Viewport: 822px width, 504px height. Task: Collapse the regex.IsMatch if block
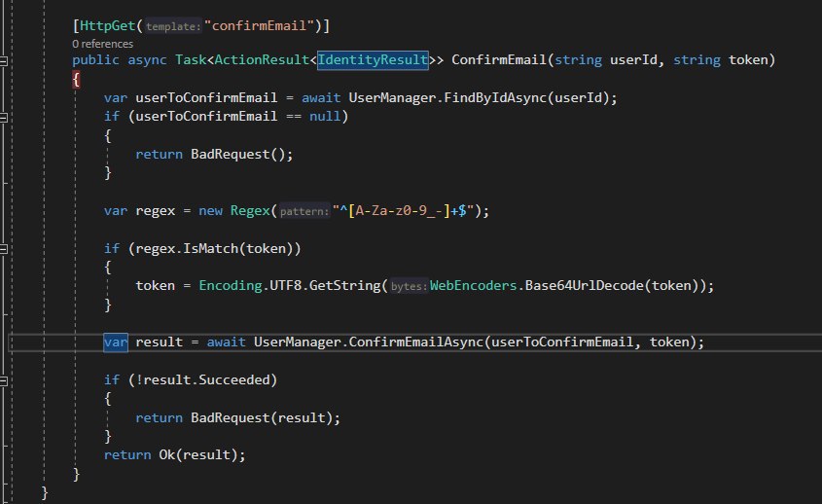[x=4, y=249]
